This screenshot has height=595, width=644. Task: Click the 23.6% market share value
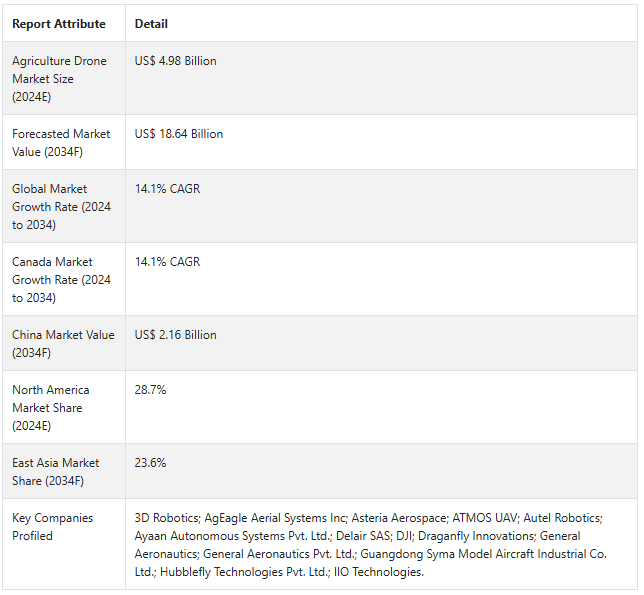tap(150, 463)
